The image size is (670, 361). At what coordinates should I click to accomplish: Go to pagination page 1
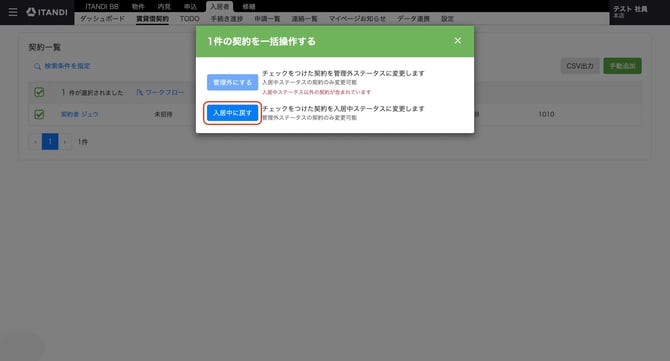click(50, 141)
